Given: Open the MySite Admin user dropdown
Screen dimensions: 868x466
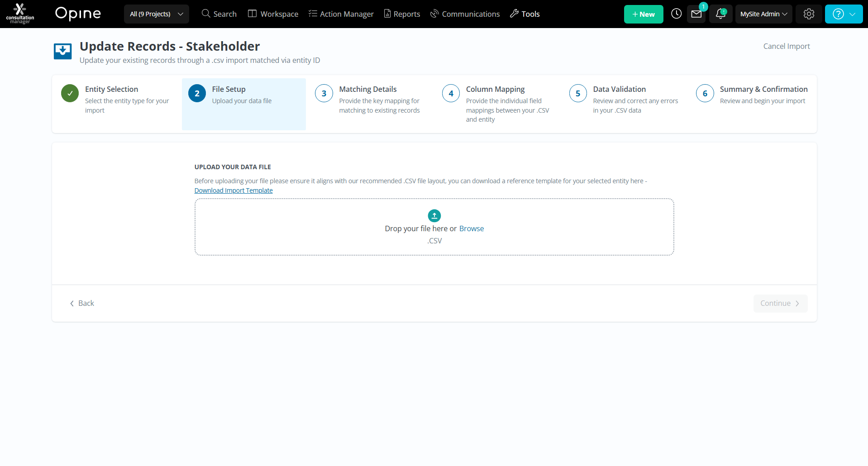Looking at the screenshot, I should pyautogui.click(x=763, y=14).
